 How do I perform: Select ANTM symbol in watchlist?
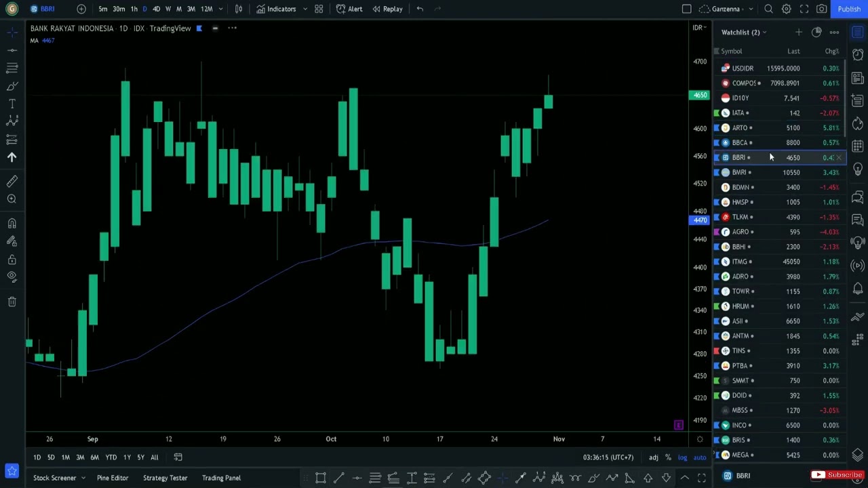pyautogui.click(x=778, y=336)
